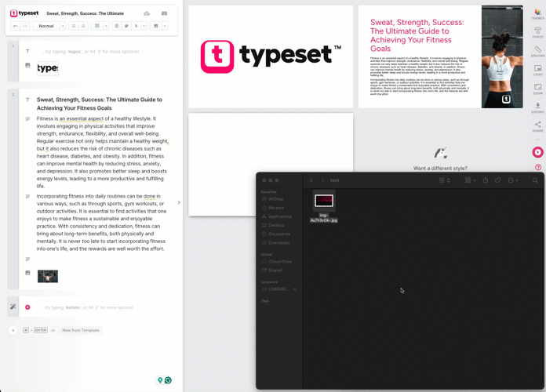
Task: Click slide 1 empty title placeholder field
Action: [x=90, y=52]
